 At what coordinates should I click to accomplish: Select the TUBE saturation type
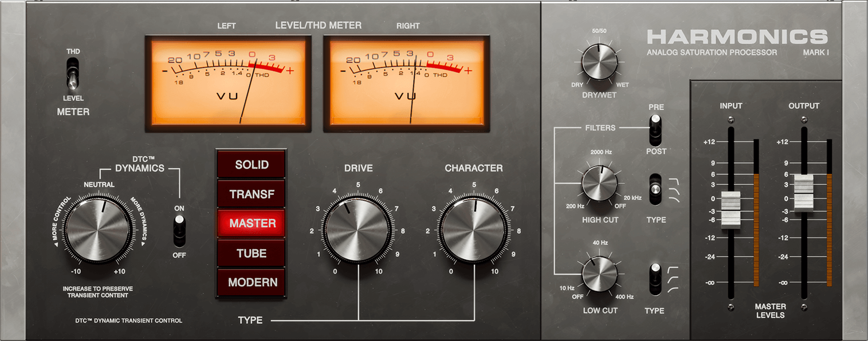click(252, 253)
